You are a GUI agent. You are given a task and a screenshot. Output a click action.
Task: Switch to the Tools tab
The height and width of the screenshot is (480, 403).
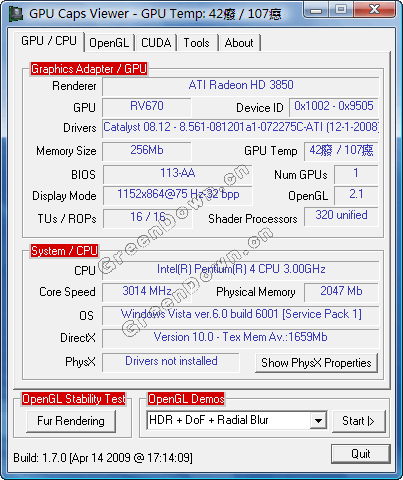197,43
